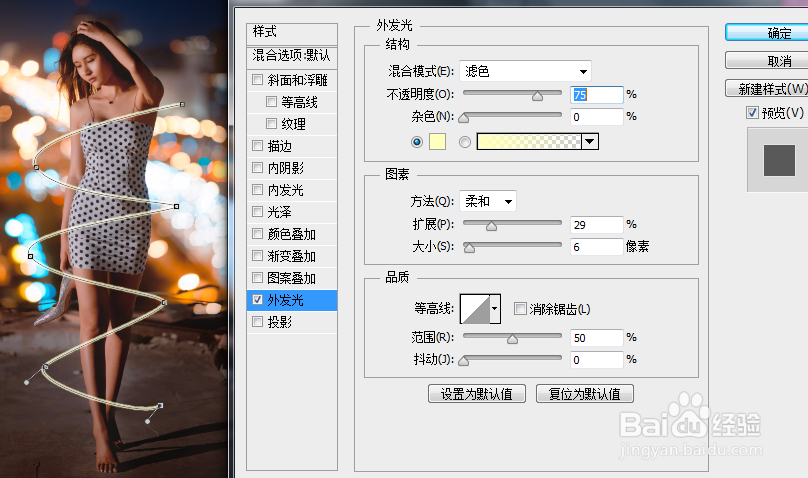Select the 斜面和浮雕 style row label
The height and width of the screenshot is (478, 808).
[297, 80]
